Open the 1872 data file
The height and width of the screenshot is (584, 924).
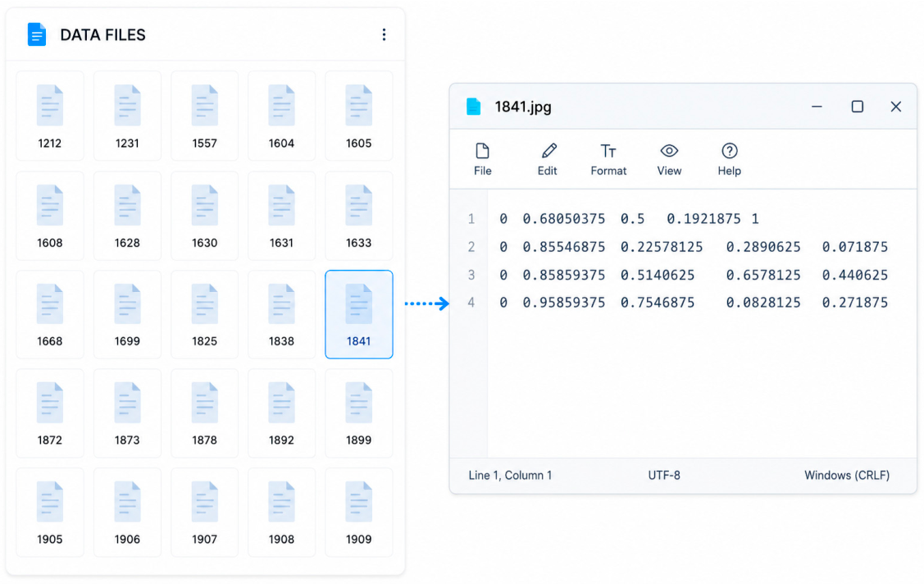[49, 413]
